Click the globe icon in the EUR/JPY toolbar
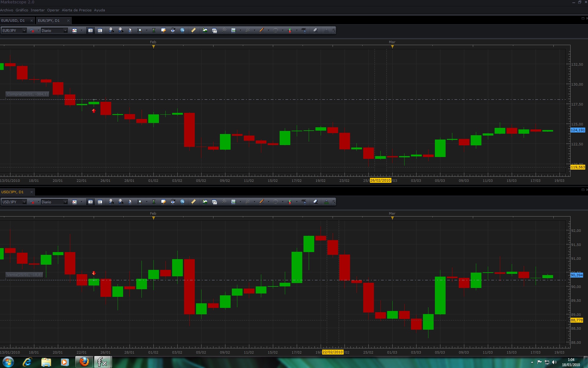Image resolution: width=588 pixels, height=368 pixels. click(182, 30)
